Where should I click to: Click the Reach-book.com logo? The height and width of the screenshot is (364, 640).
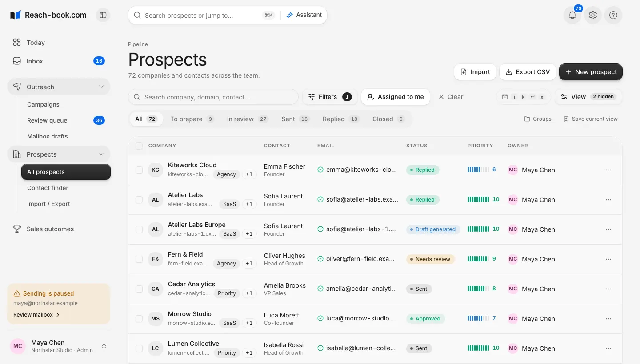48,15
